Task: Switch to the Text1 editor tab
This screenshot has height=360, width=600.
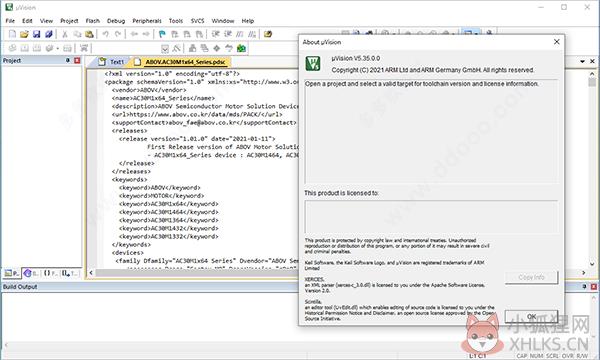Action: (x=111, y=62)
